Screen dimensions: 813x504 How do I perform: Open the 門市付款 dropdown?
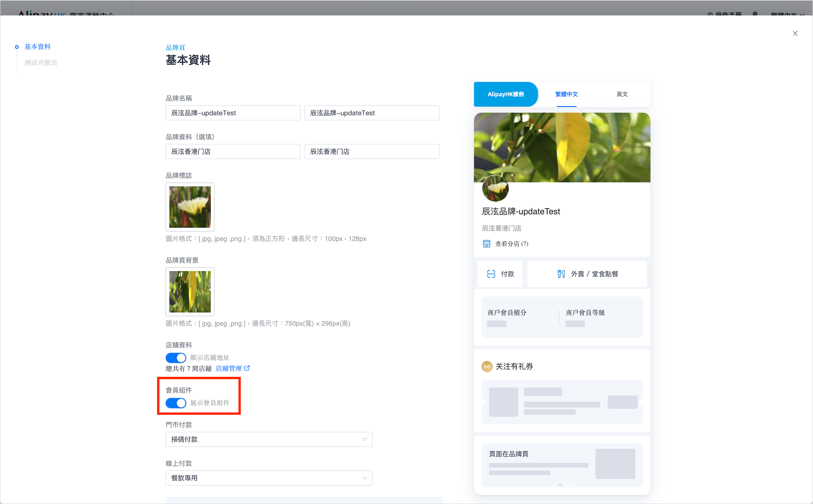point(269,439)
